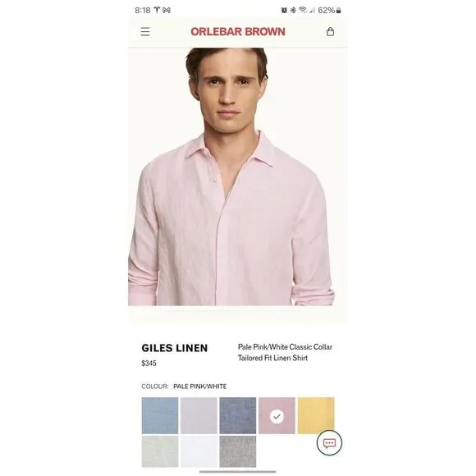Open the shopping bag

click(x=330, y=31)
